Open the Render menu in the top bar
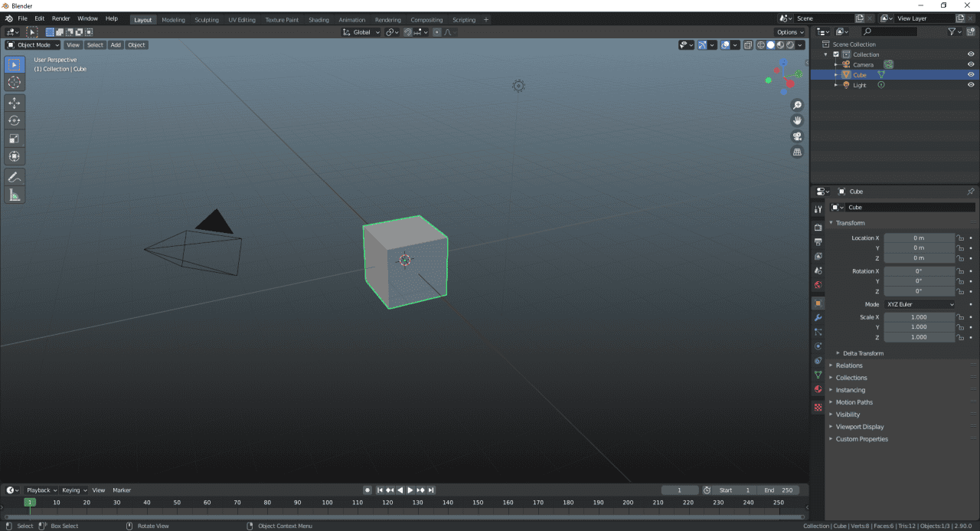 pyautogui.click(x=60, y=18)
